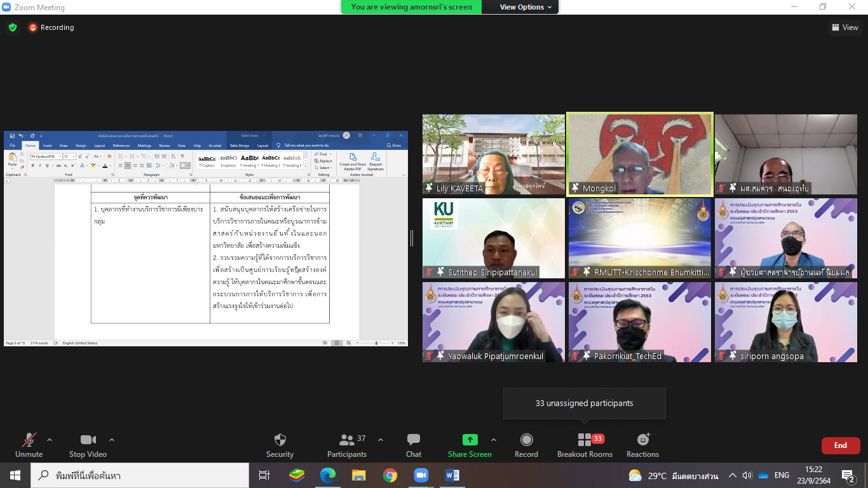The width and height of the screenshot is (868, 488).
Task: Open Microsoft Edge from the taskbar
Action: tap(328, 475)
